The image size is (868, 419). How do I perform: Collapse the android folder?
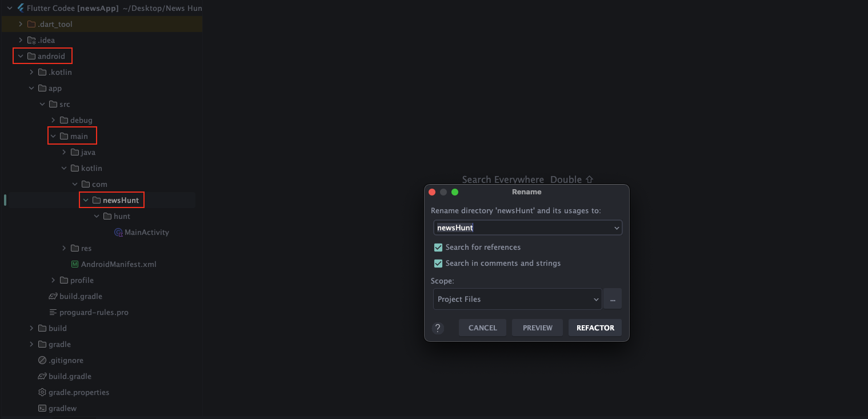point(21,56)
